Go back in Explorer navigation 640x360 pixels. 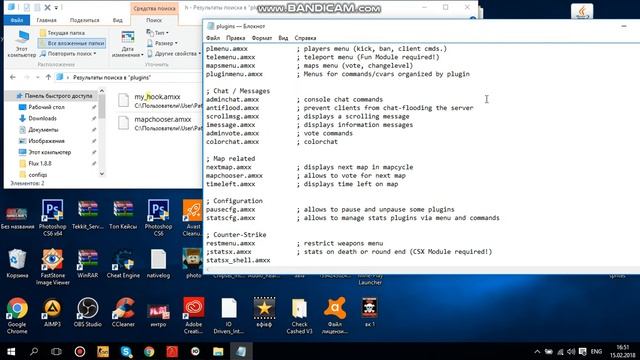(x=13, y=77)
